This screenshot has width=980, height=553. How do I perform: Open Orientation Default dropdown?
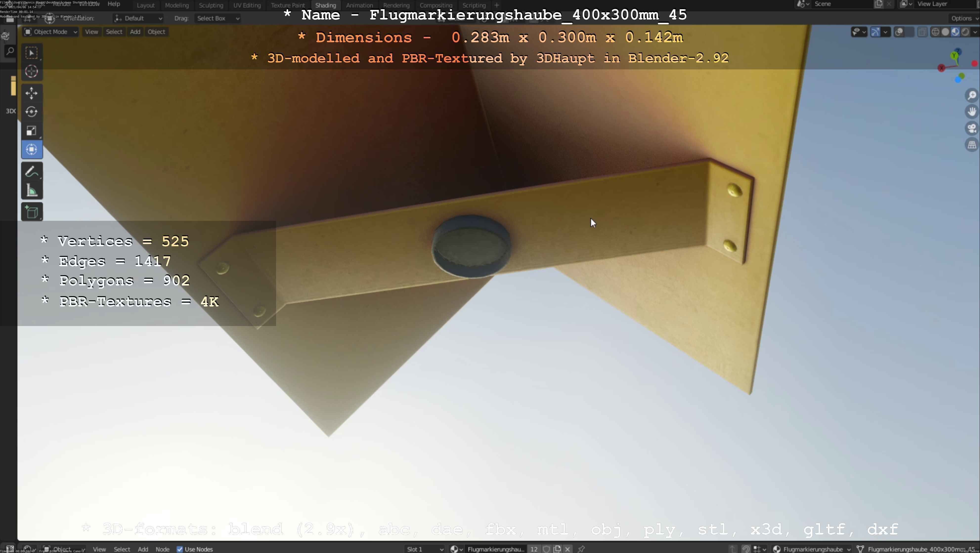point(138,18)
